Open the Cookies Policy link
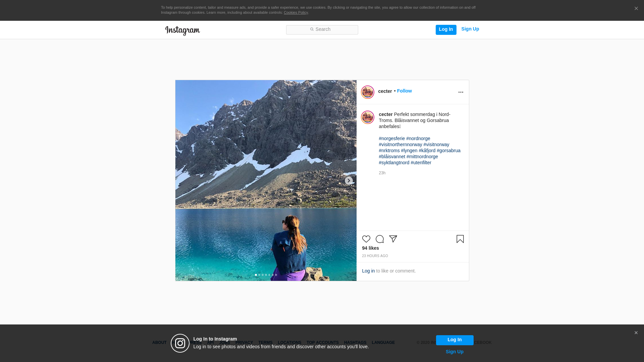Viewport: 644px width, 362px height. (296, 13)
